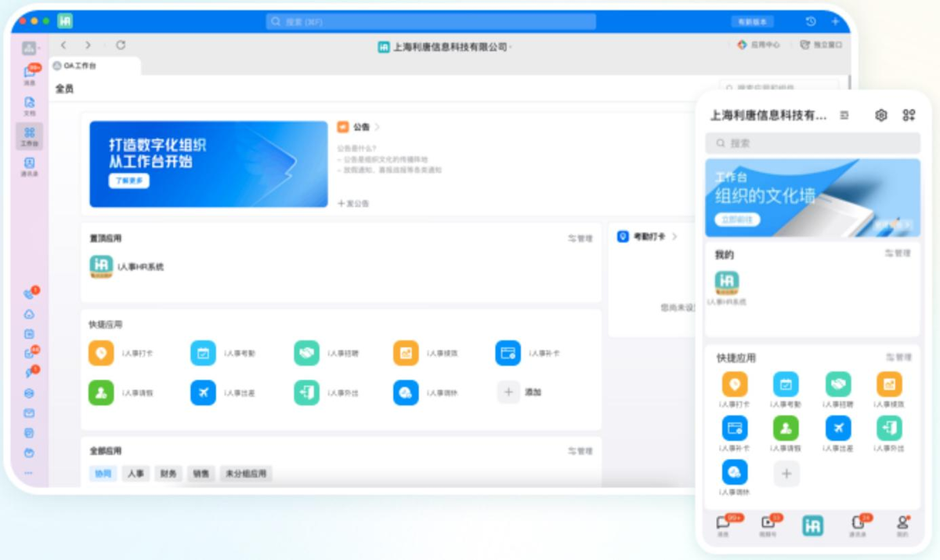
Task: Select the 财务 category tab
Action: click(168, 474)
